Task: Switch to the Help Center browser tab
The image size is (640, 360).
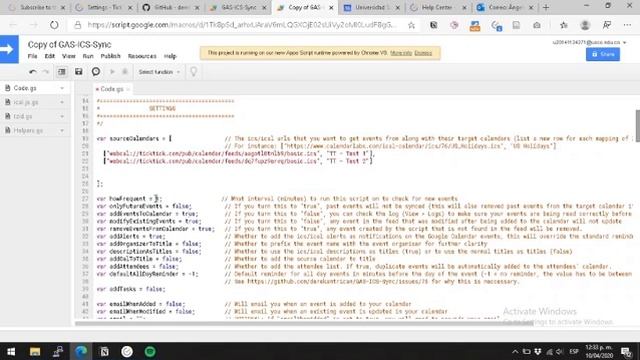Action: coord(437,7)
